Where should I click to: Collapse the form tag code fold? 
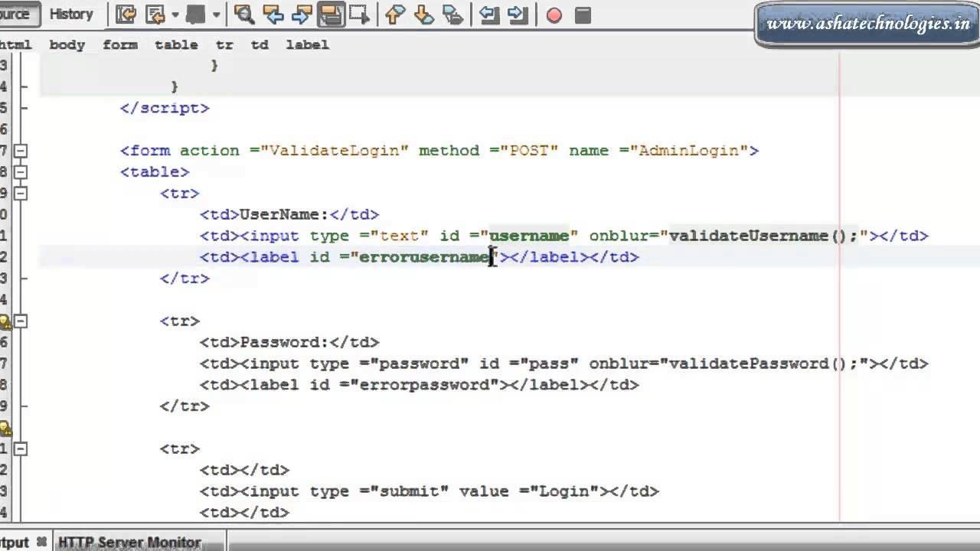pos(21,151)
